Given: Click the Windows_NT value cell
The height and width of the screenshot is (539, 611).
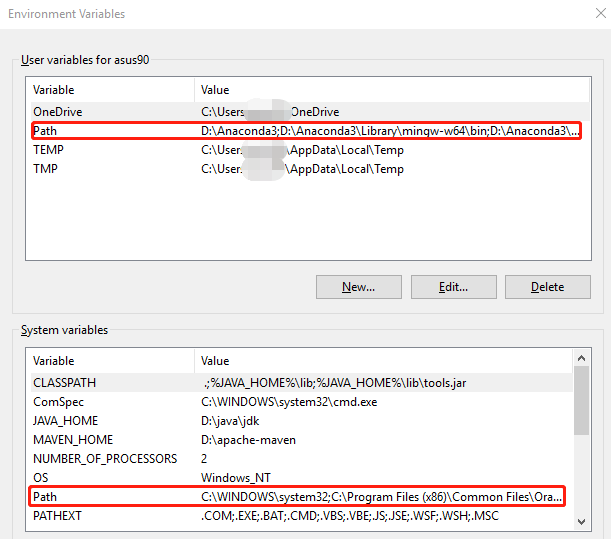Looking at the screenshot, I should click(236, 478).
